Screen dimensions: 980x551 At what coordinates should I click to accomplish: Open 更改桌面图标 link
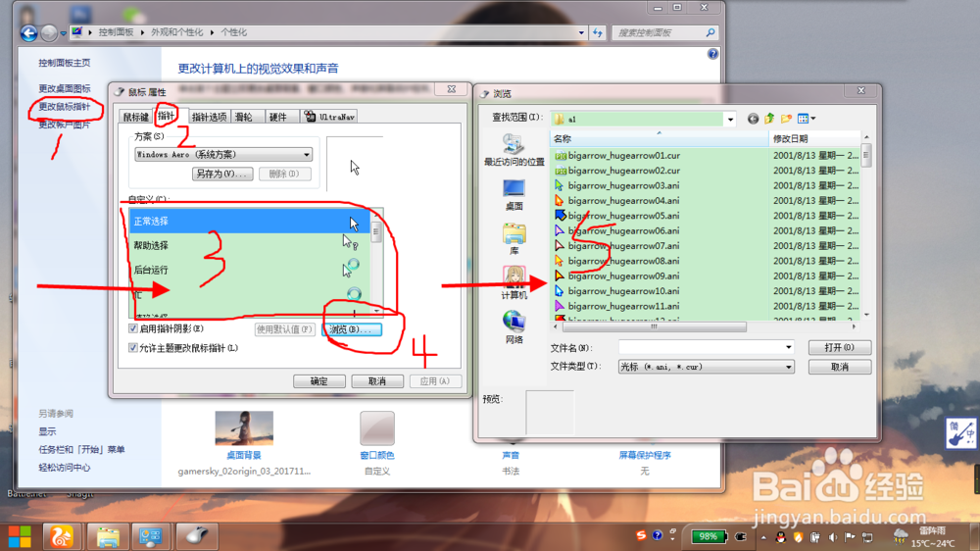(x=65, y=88)
